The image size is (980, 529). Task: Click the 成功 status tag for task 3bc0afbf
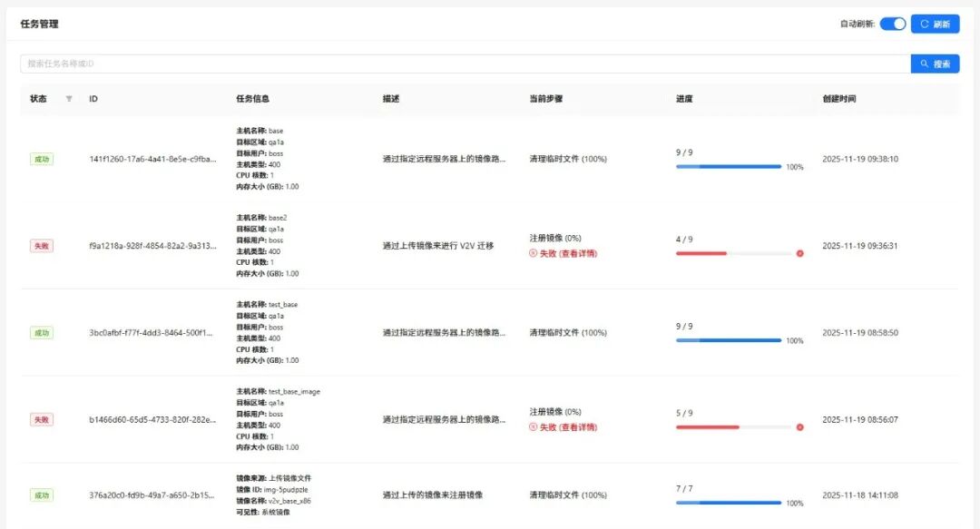(42, 333)
